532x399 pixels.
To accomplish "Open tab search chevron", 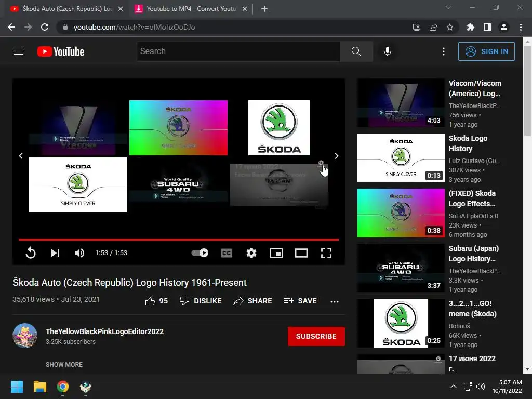I will click(448, 7).
